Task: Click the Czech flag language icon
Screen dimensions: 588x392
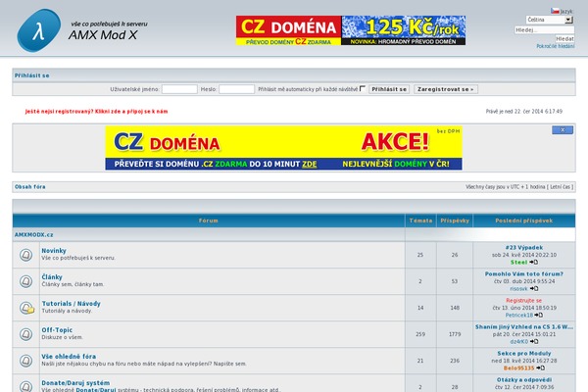Action: [555, 11]
